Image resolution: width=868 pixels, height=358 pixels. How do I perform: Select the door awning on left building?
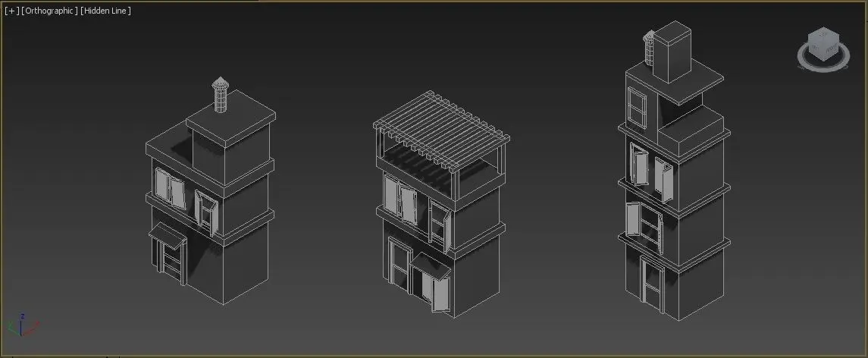[x=168, y=235]
